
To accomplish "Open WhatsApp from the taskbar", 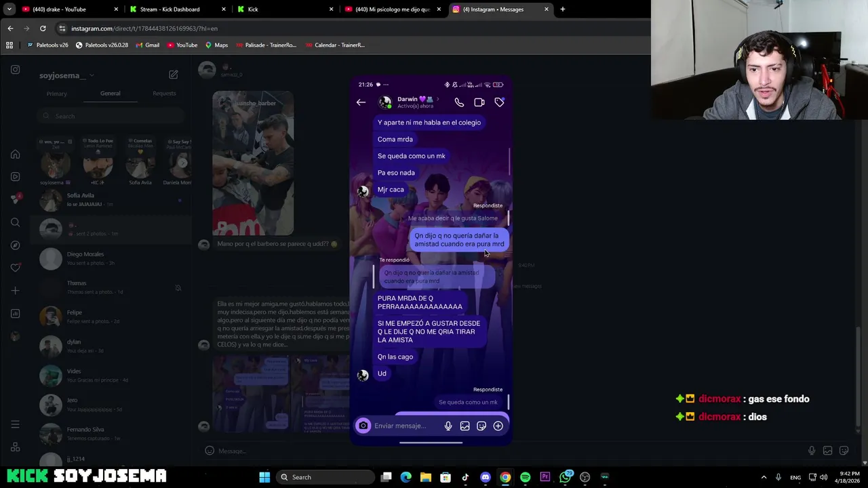I will click(x=565, y=477).
